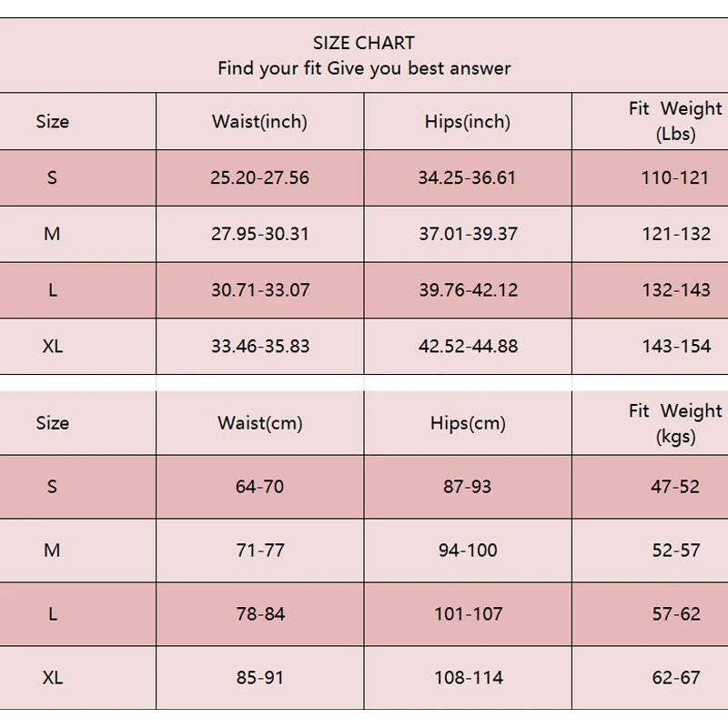Select the hips cell 101-107
This screenshot has width=728, height=728.
click(x=468, y=614)
